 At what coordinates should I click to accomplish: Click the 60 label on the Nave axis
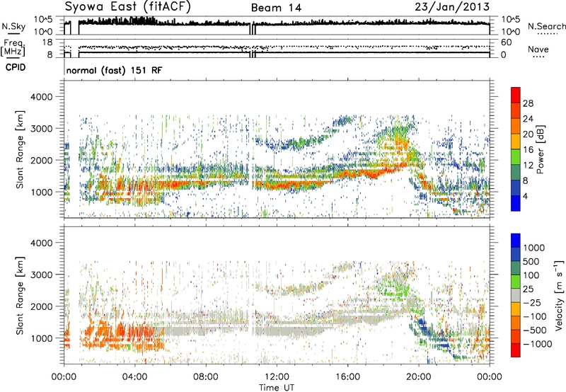(507, 42)
